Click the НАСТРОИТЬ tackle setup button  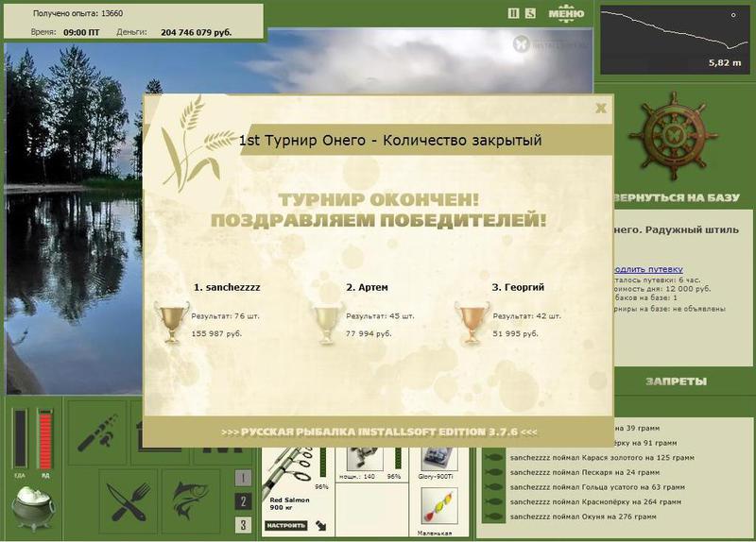coord(286,525)
